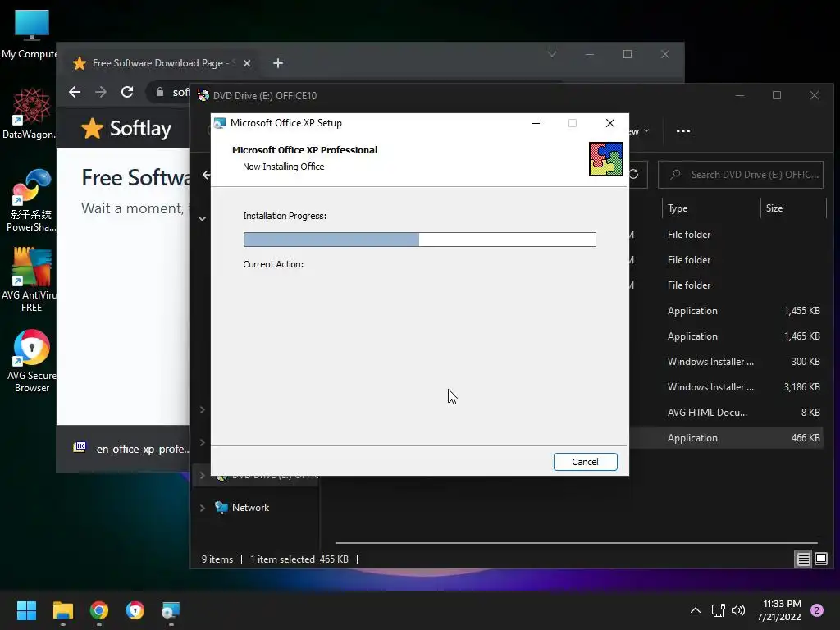Viewport: 840px width, 630px height.
Task: Select the Free Software Download Page tab
Action: [x=161, y=63]
